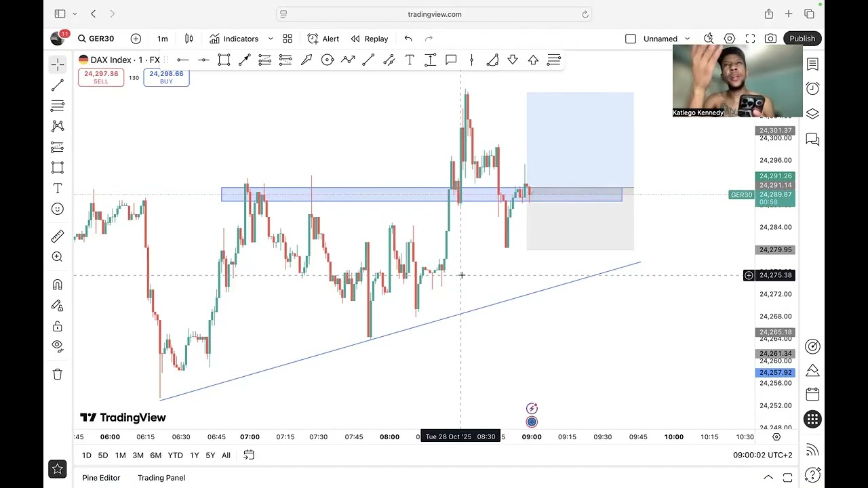Take a chart snapshot with camera icon

(770, 39)
